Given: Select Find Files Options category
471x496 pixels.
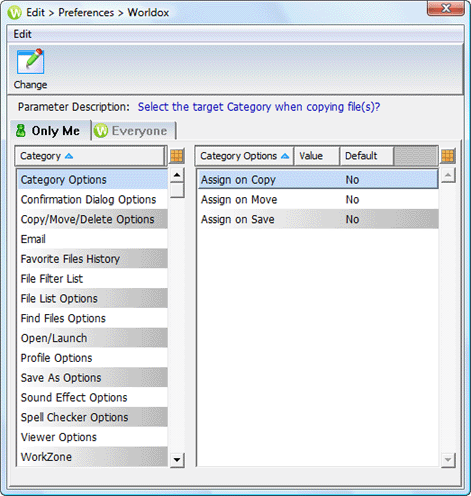Looking at the screenshot, I should click(92, 318).
